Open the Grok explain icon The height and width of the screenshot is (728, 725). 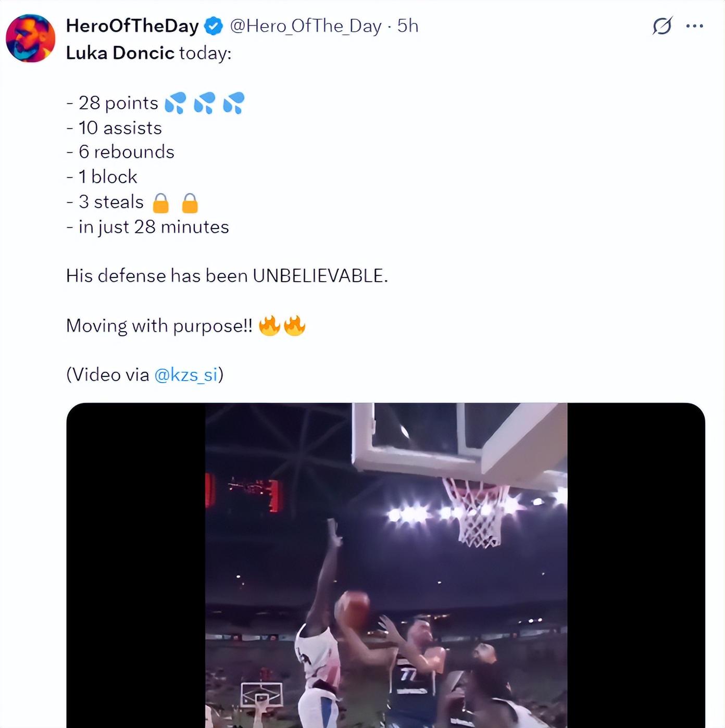point(662,26)
